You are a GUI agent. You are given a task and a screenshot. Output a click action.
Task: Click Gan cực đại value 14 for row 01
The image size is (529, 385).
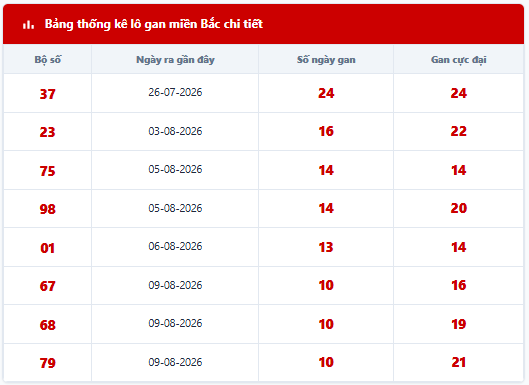458,247
